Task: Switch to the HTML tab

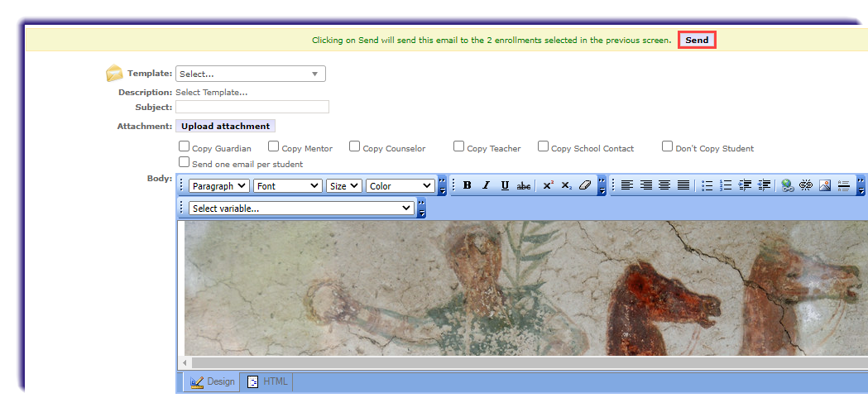Action: coord(267,381)
